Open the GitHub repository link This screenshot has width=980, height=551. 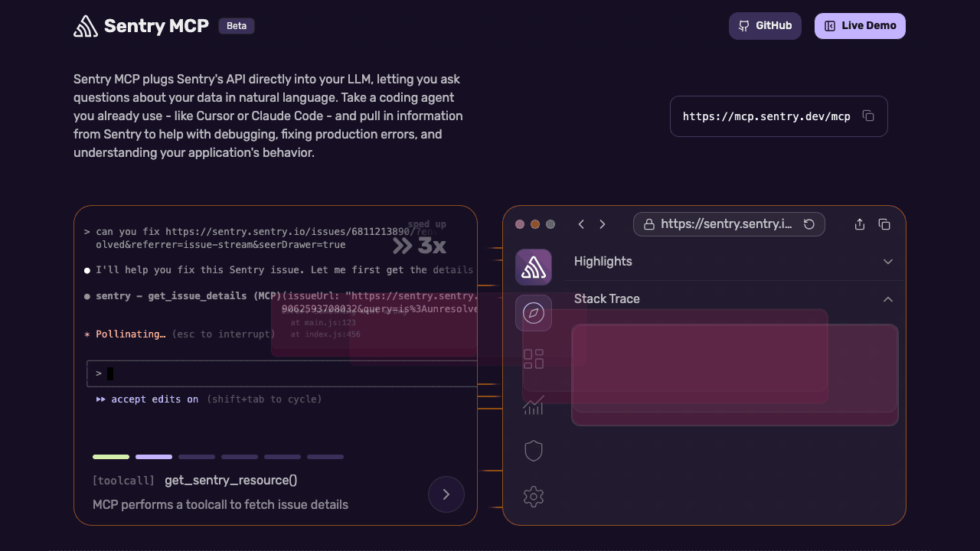pyautogui.click(x=765, y=26)
